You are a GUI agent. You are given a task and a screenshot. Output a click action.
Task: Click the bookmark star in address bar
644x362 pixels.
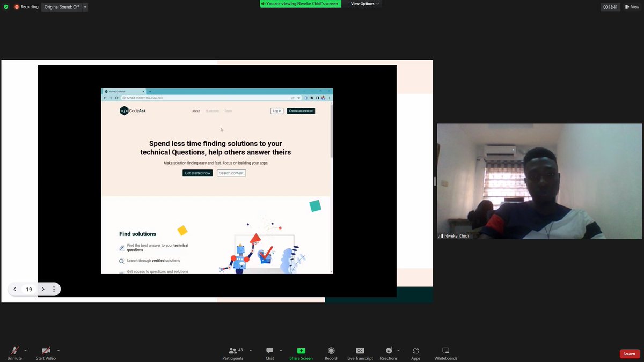298,98
